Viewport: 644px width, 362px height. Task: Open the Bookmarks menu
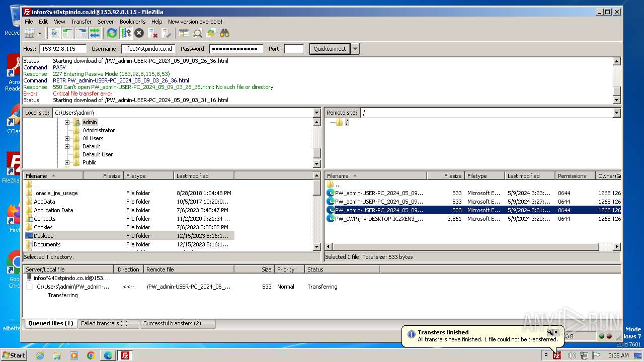tap(132, 22)
